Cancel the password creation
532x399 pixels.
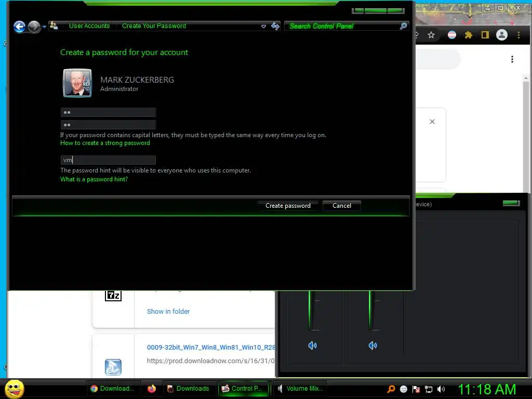pyautogui.click(x=342, y=206)
